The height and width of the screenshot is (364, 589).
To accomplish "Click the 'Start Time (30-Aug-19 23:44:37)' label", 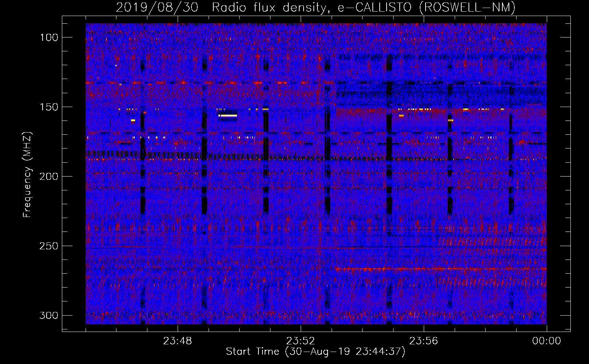I will pos(316,352).
